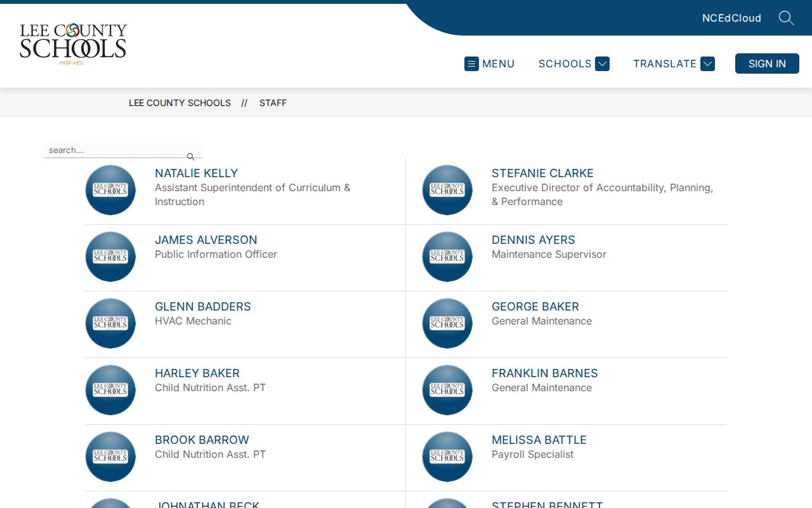Image resolution: width=812 pixels, height=508 pixels.
Task: Click Melissa Battle's profile avatar
Action: (x=447, y=457)
